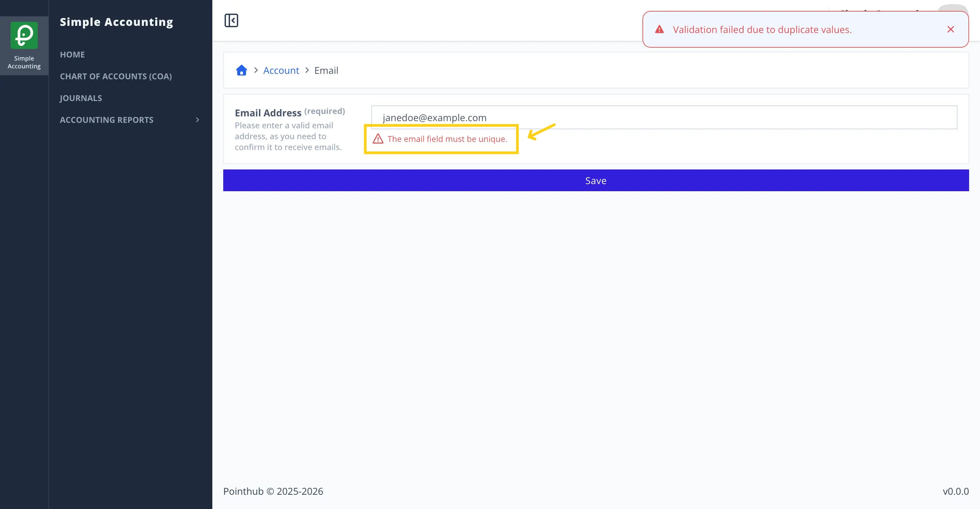The width and height of the screenshot is (980, 509).
Task: Click the warning icon beside unique-email error
Action: click(x=378, y=139)
